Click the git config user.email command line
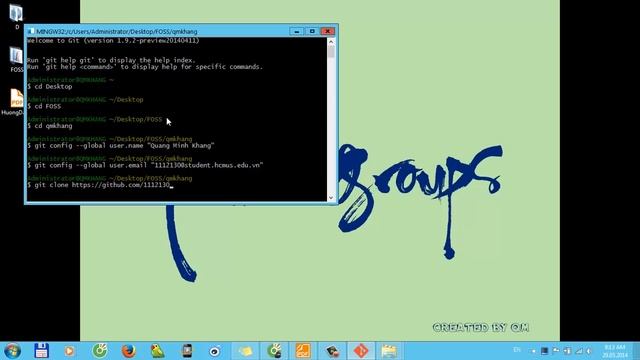The image size is (640, 360). pos(145,165)
